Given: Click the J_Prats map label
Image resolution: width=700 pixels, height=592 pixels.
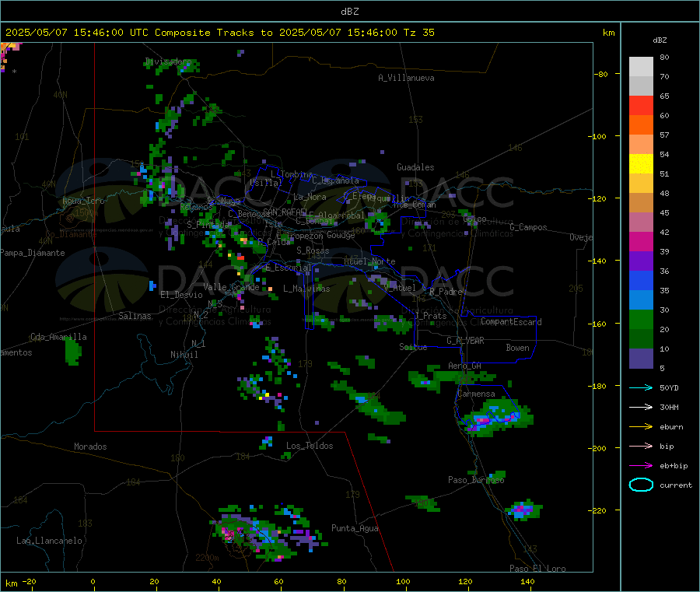Looking at the screenshot, I should tap(430, 316).
